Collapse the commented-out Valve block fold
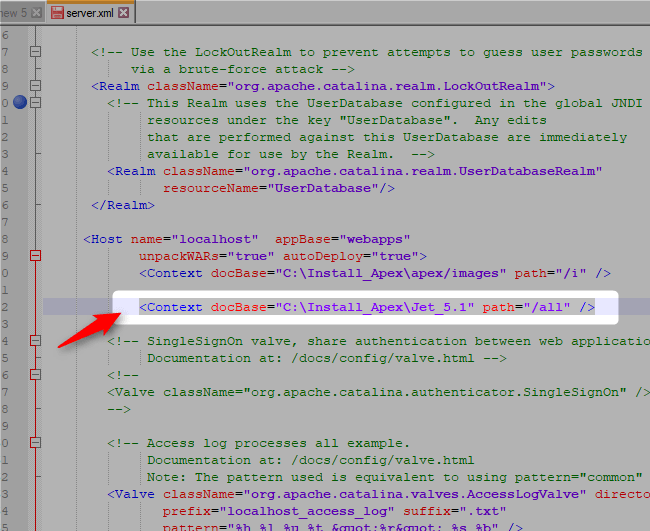The image size is (650, 531). coord(36,375)
